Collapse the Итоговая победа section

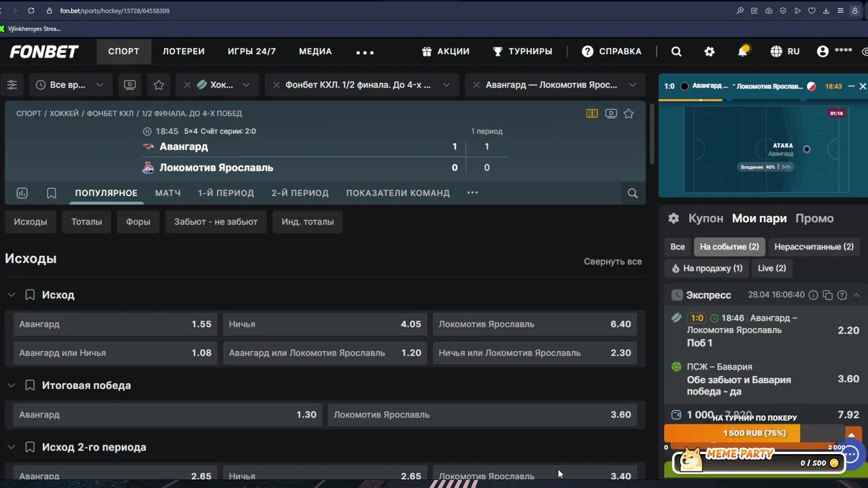[x=12, y=386]
